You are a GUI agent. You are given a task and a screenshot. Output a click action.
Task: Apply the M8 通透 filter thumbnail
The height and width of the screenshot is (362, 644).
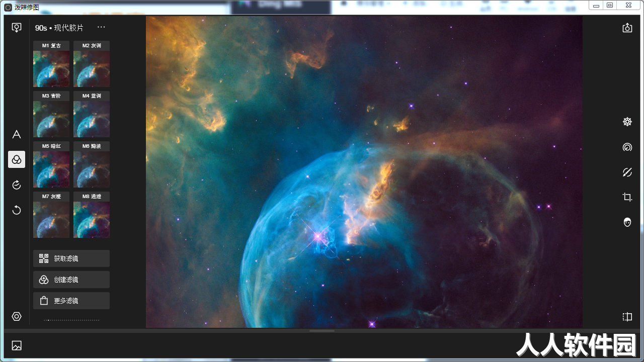pyautogui.click(x=92, y=215)
